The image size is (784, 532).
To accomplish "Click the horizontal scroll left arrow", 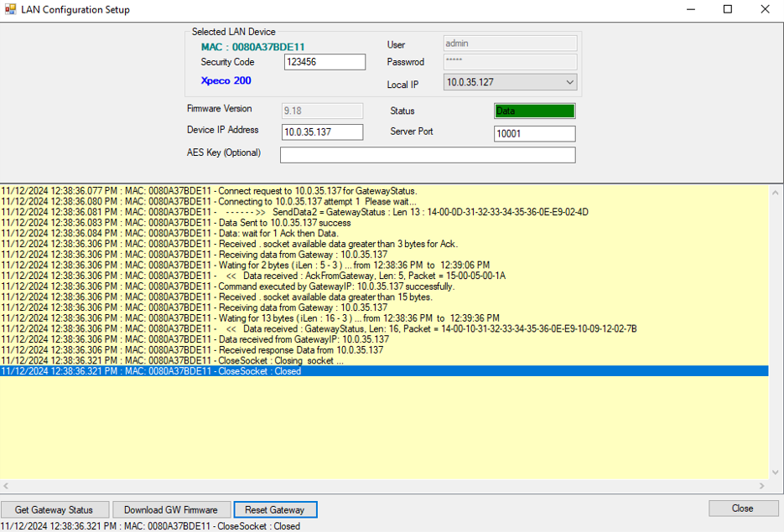I will point(6,486).
